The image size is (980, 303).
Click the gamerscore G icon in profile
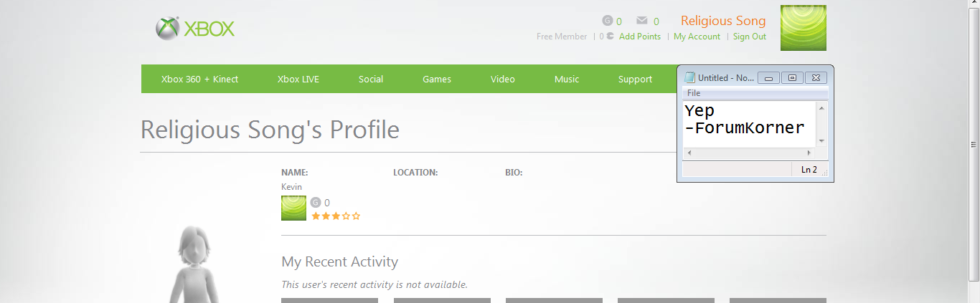316,203
